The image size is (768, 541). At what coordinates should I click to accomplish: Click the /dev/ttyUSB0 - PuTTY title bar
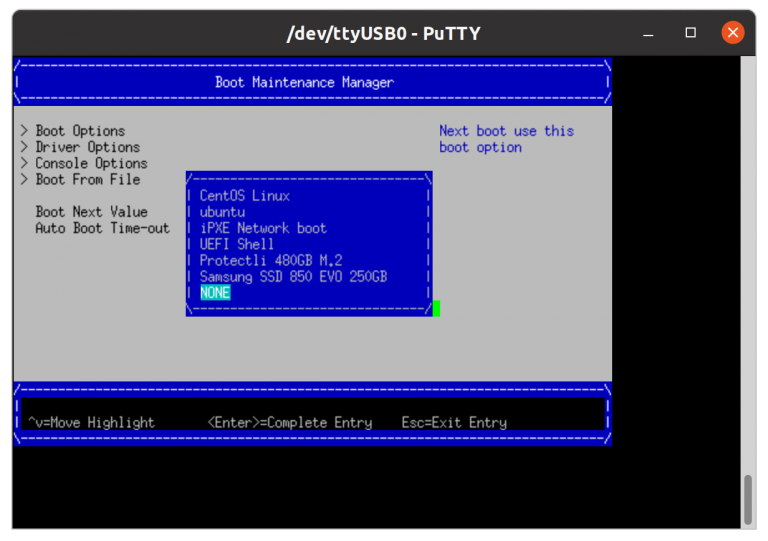pyautogui.click(x=384, y=33)
